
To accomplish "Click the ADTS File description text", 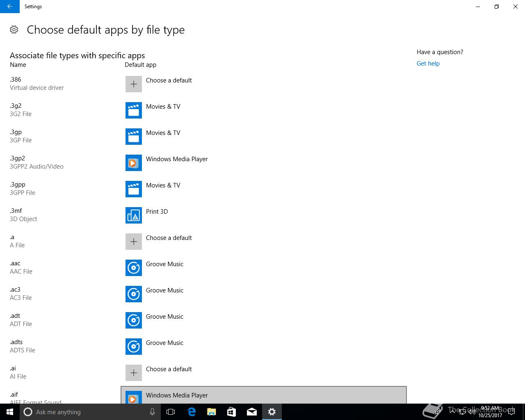I will click(22, 350).
